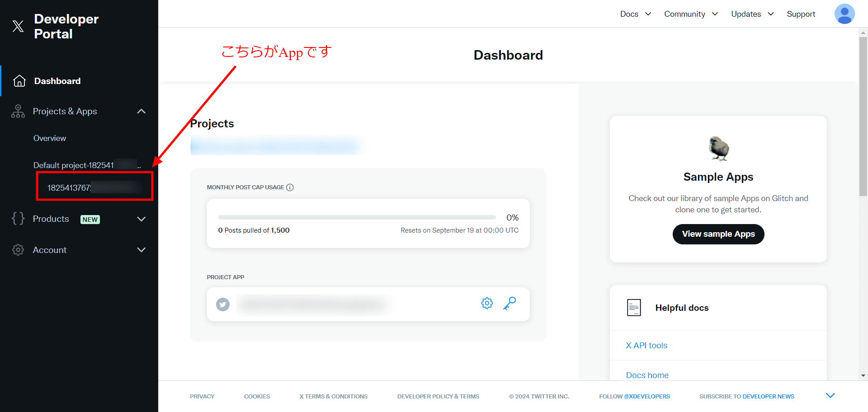Click the X logo in sidebar

click(18, 26)
